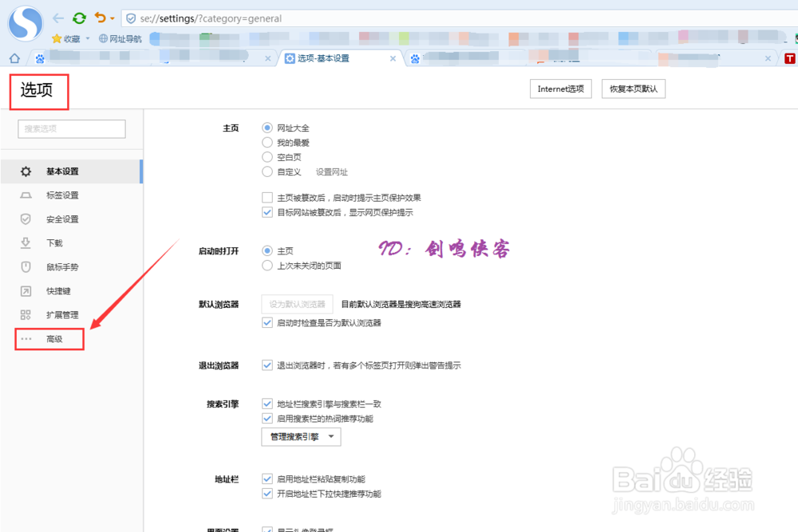Click the 鼠标手势 gesture icon in sidebar
Viewport: 798px width, 532px height.
[26, 266]
